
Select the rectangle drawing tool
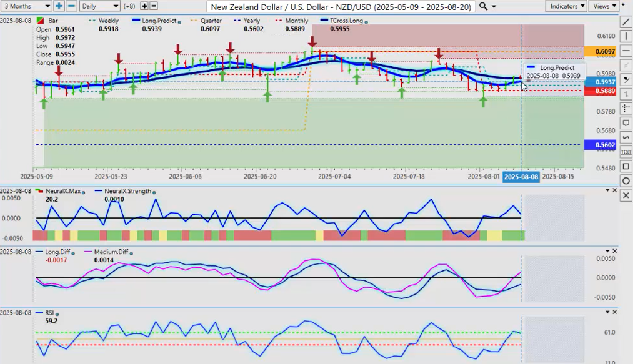point(626,166)
